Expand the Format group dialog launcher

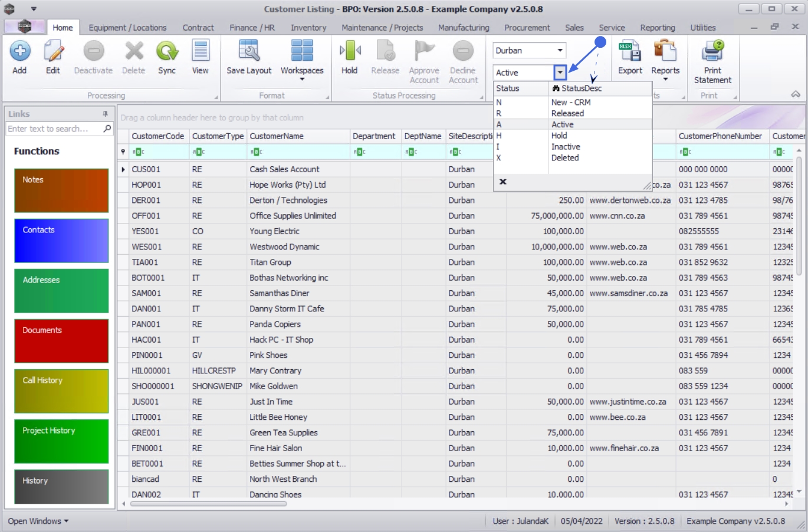[327, 97]
